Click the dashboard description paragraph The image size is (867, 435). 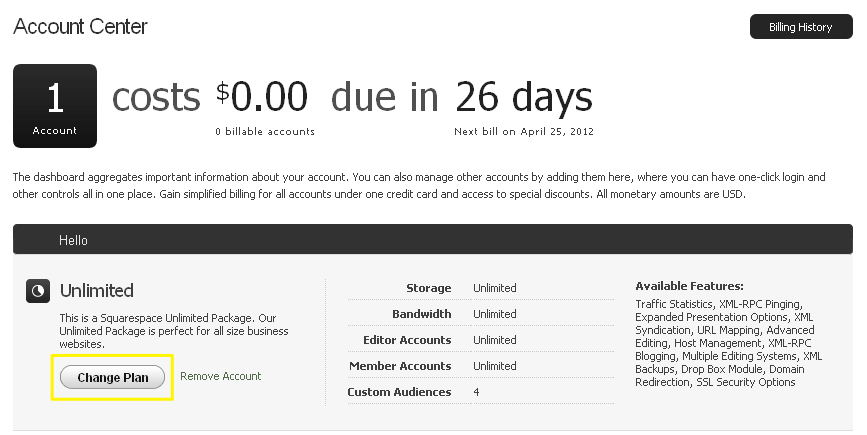(x=419, y=185)
